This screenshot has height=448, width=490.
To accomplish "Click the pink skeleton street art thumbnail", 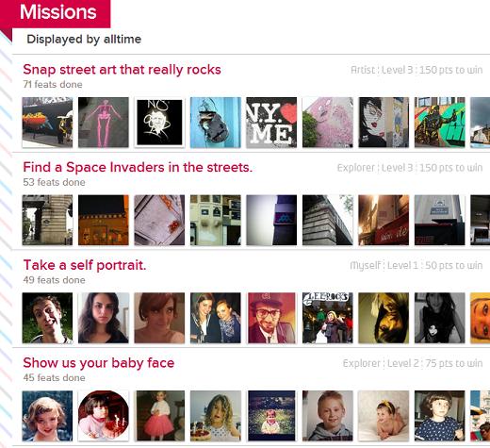I will (104, 123).
